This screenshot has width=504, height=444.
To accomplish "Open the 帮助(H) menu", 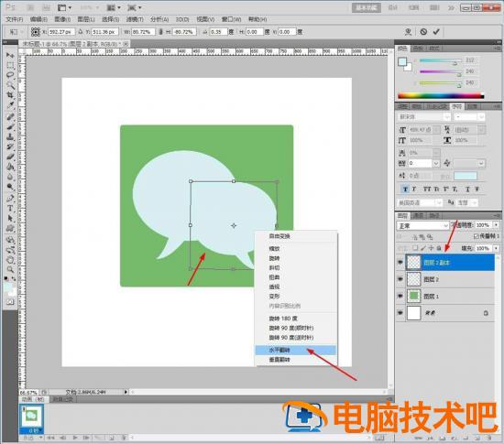I will pyautogui.click(x=257, y=19).
